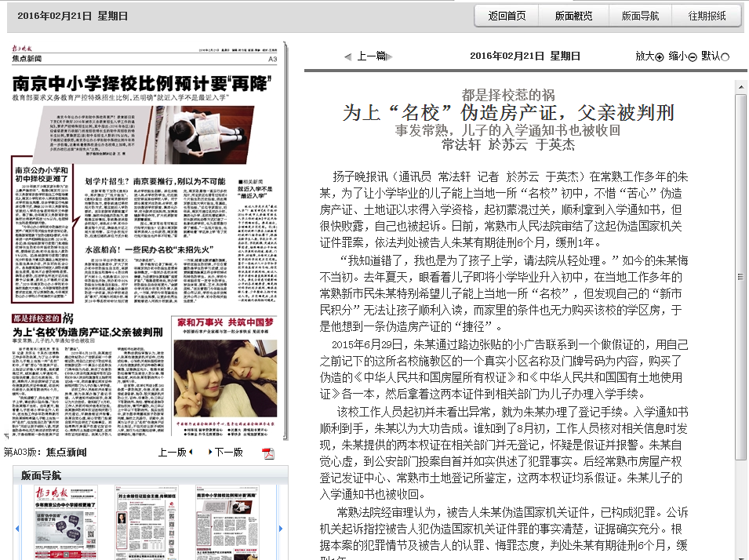Viewport: 749px width, 560px height.
Task: Open the middle page thumbnail in 版面导航
Action: pyautogui.click(x=147, y=522)
